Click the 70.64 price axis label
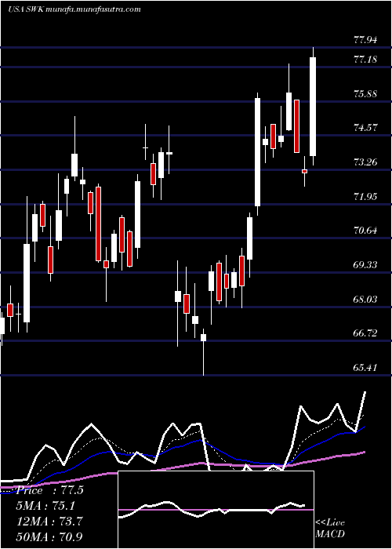The height and width of the screenshot is (549, 392). pyautogui.click(x=365, y=231)
